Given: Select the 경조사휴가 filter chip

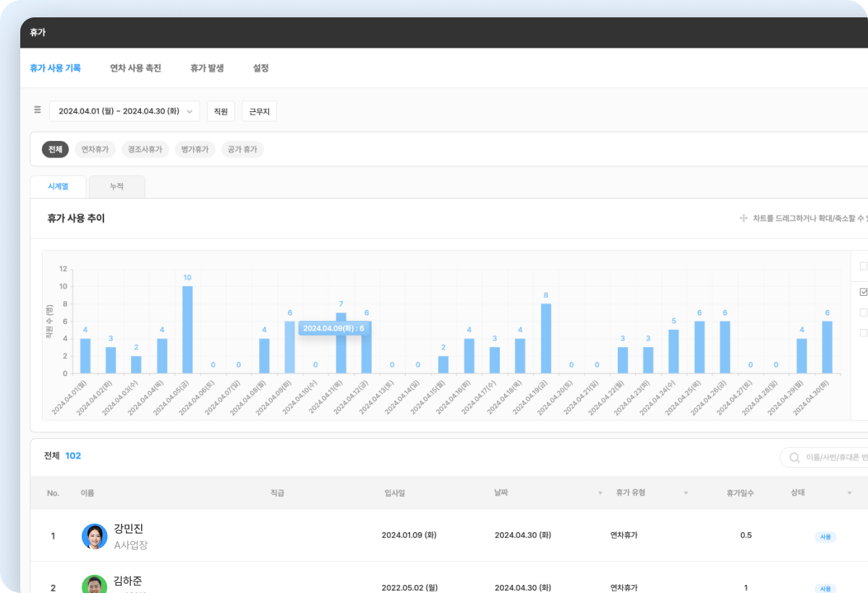Looking at the screenshot, I should tap(145, 150).
